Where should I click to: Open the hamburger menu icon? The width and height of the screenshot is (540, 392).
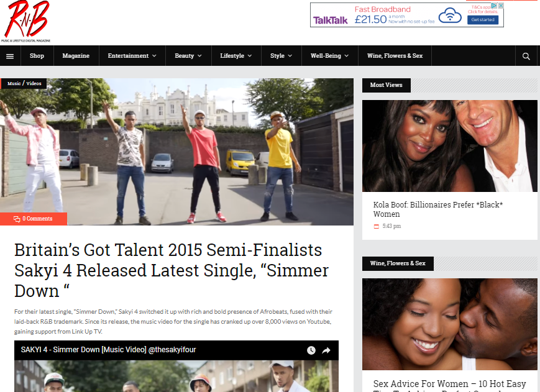coord(10,56)
